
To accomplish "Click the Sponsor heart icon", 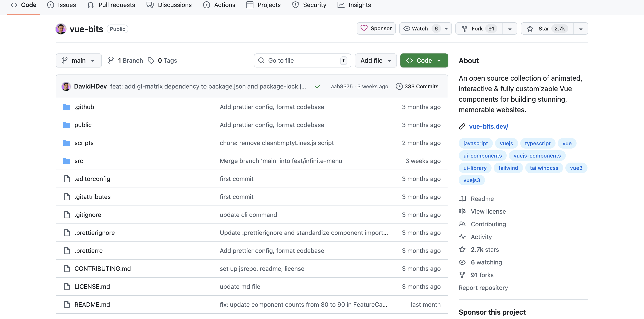I will 364,28.
